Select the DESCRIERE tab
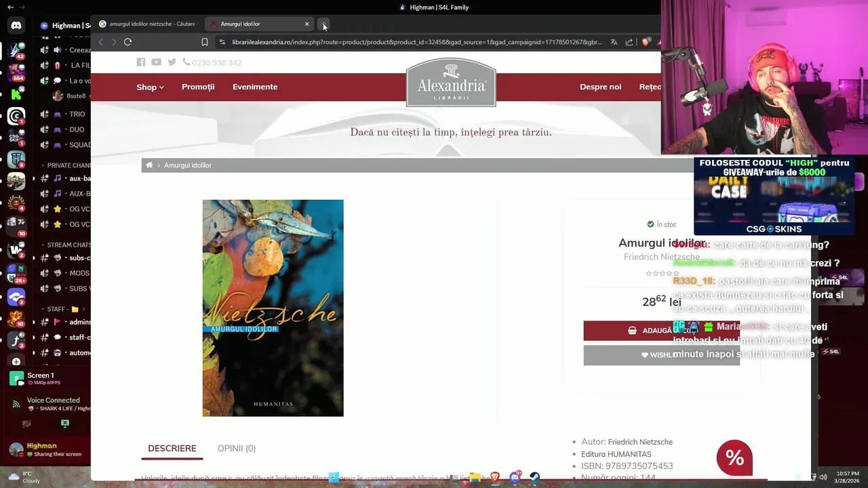Image resolution: width=868 pixels, height=488 pixels. tap(172, 448)
